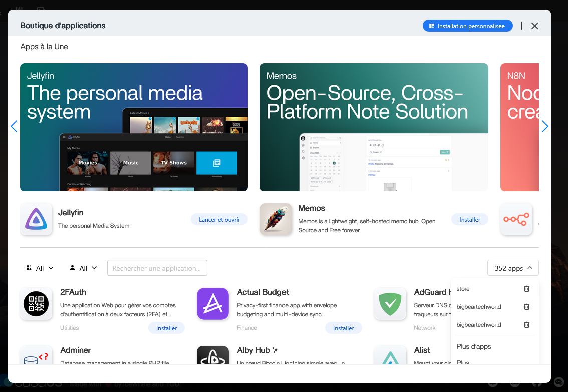This screenshot has height=392, width=568.
Task: Go to next featured apps with right arrow
Action: (x=545, y=127)
